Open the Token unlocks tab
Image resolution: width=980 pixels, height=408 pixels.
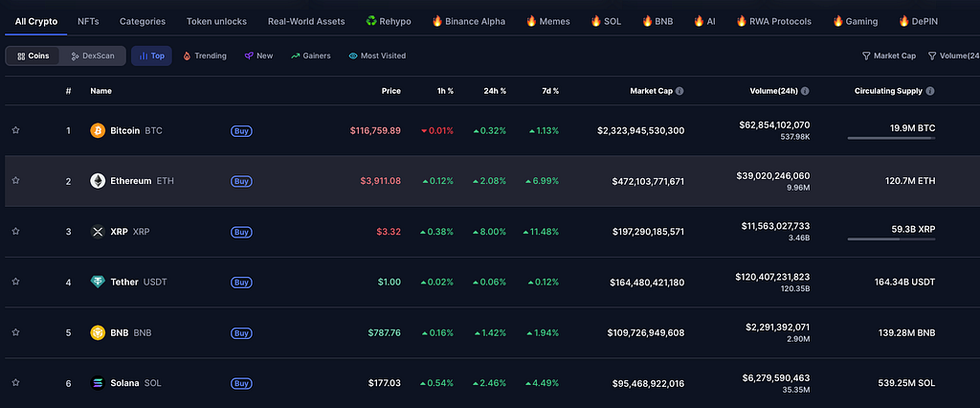click(x=216, y=21)
